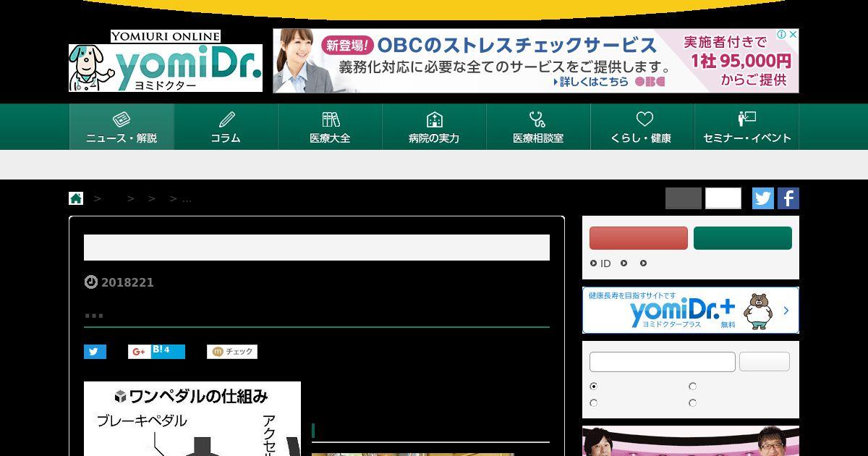Image resolution: width=868 pixels, height=456 pixels.
Task: Click the Hatena B! bookmark count button
Action: (x=167, y=352)
